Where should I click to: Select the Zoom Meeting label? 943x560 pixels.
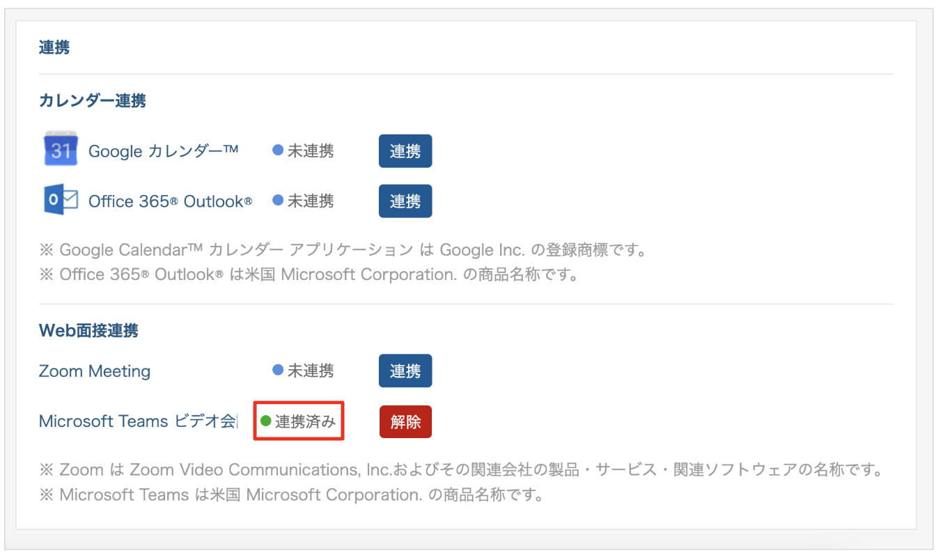tap(95, 371)
